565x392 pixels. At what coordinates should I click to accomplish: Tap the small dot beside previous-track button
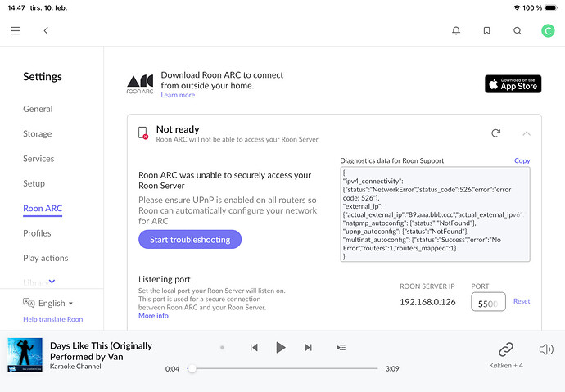(223, 347)
